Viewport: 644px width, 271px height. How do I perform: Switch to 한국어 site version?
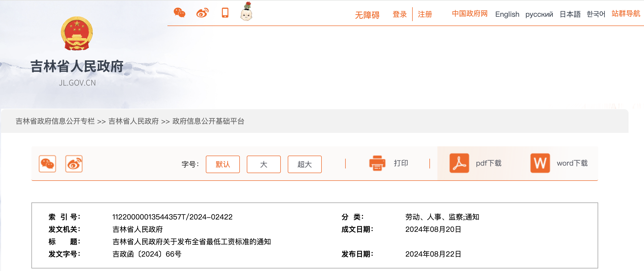pyautogui.click(x=596, y=14)
